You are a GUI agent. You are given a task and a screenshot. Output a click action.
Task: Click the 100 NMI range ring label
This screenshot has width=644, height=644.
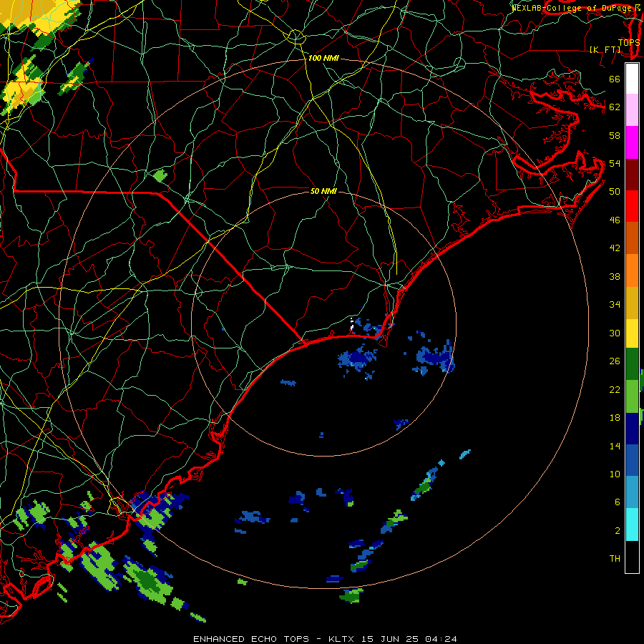point(323,59)
